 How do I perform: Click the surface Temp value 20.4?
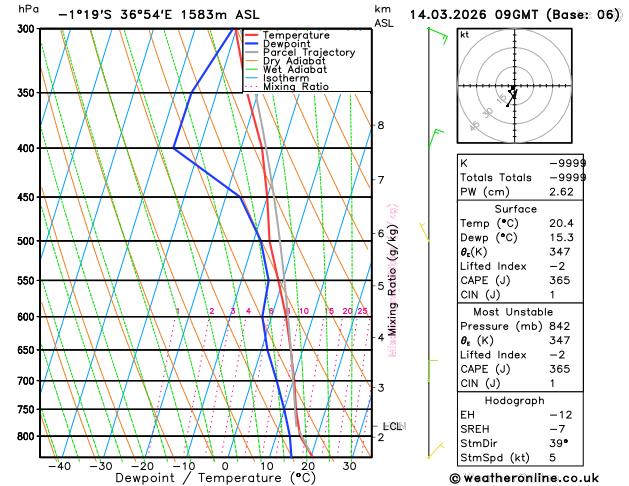[x=561, y=223]
